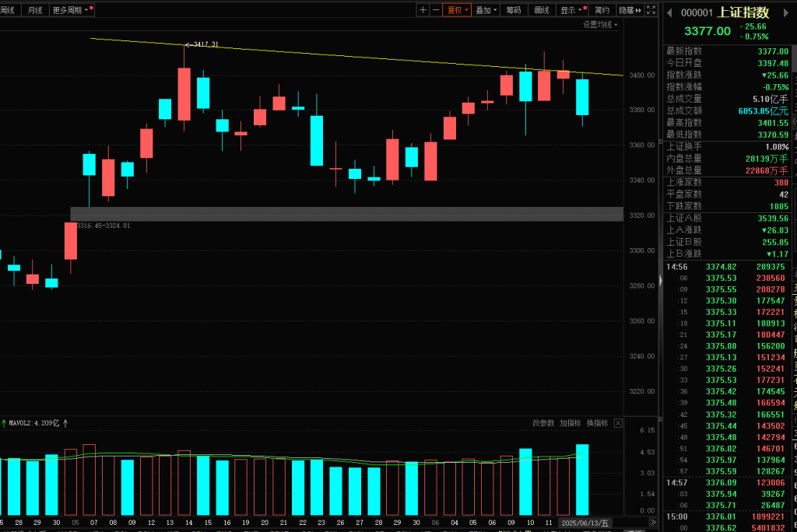Click the green up-arrow before MAVOL2
This screenshot has width=797, height=532.
click(x=4, y=423)
